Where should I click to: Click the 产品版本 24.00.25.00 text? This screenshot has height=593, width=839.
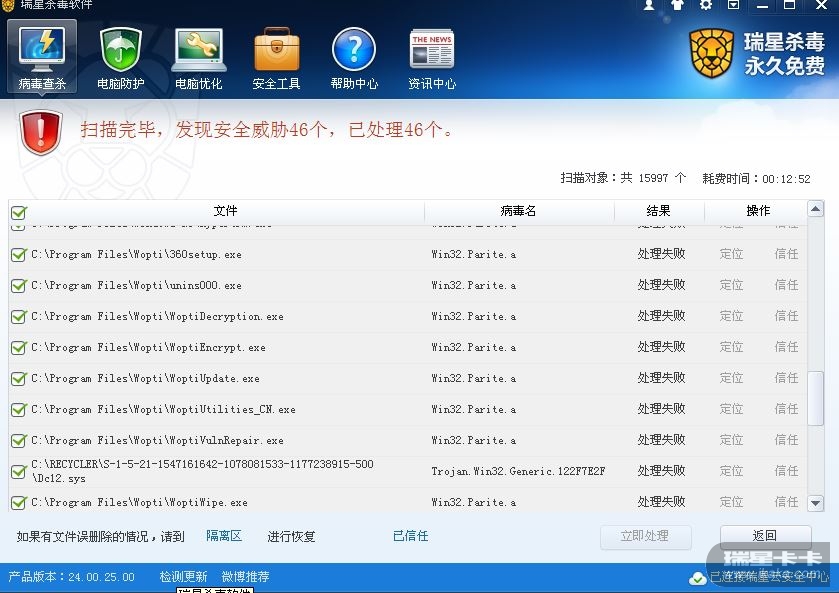coord(71,577)
